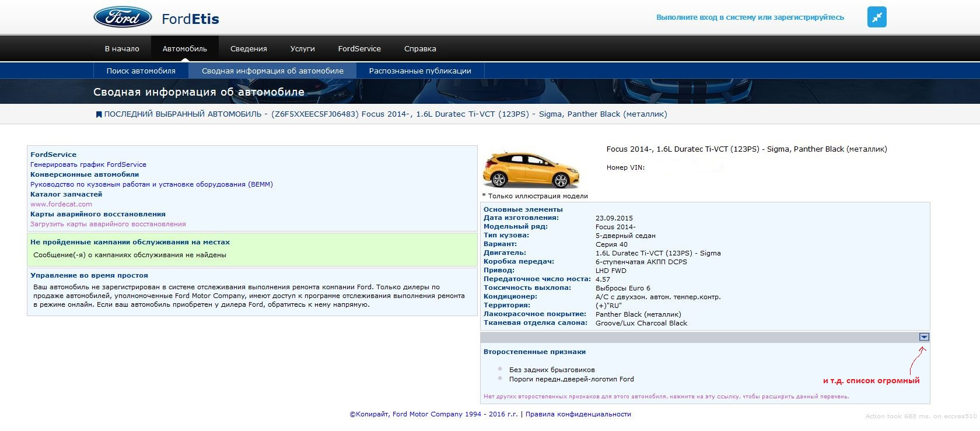Viewport: 980px width, 431px height.
Task: Open the Автомобиль menu
Action: click(x=185, y=49)
